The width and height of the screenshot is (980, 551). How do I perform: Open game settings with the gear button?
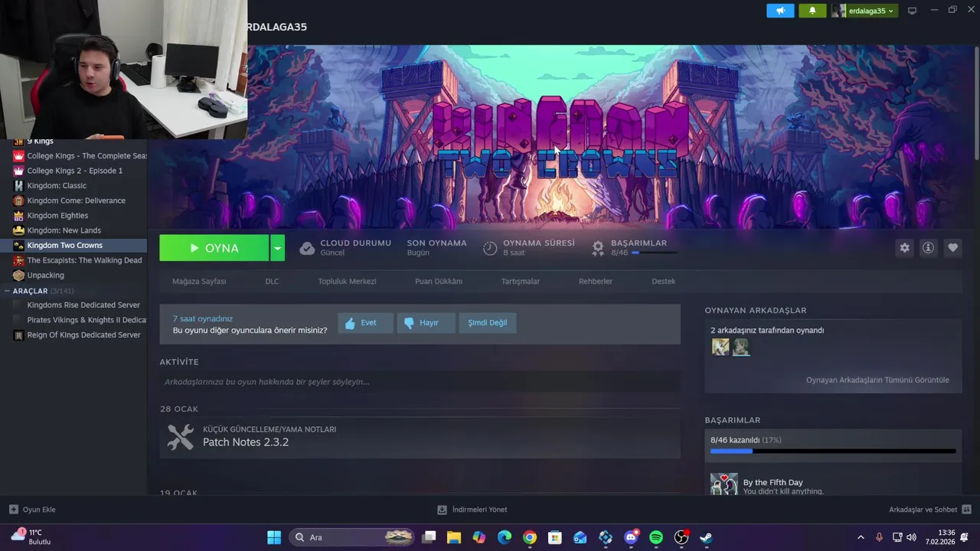point(905,248)
